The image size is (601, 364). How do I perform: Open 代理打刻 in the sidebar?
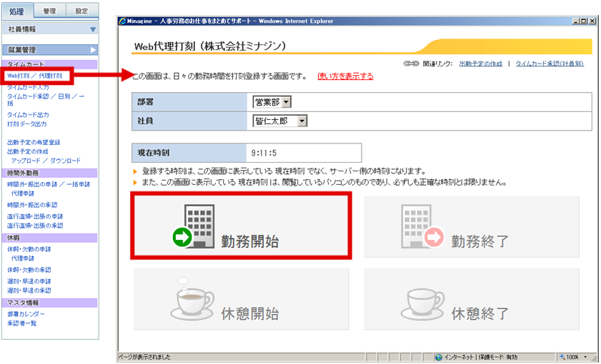click(x=51, y=76)
